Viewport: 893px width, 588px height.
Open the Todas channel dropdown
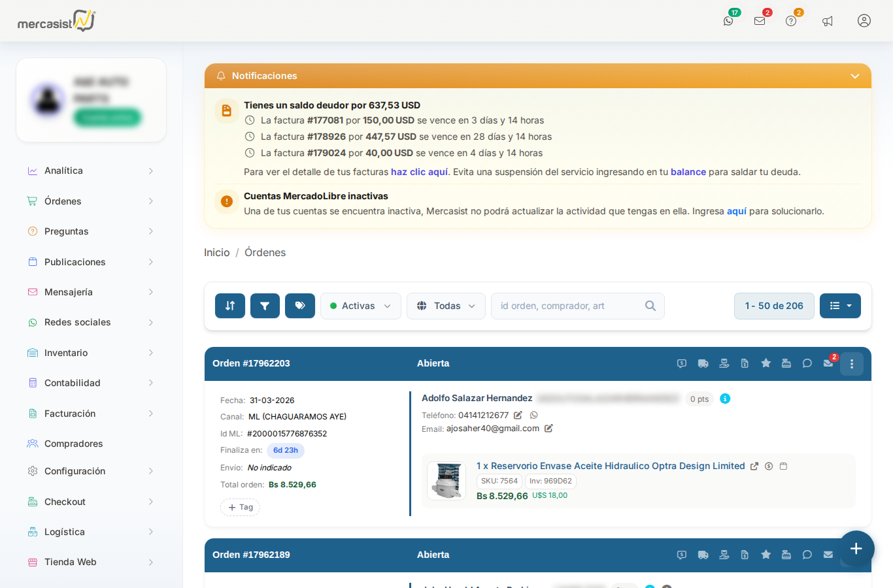[x=446, y=306]
